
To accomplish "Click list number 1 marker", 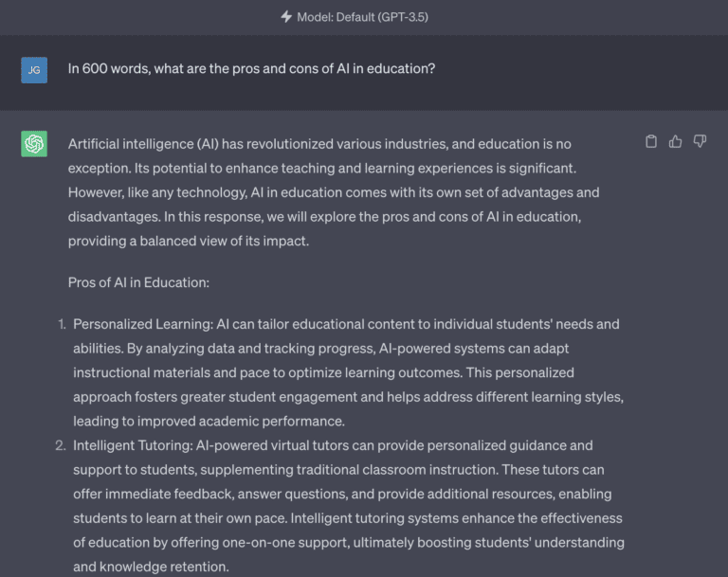I will point(62,324).
